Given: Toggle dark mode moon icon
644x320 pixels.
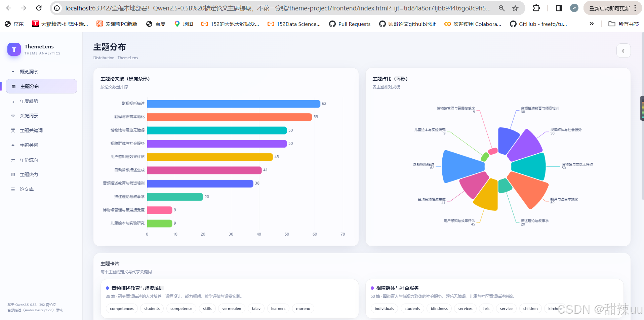Looking at the screenshot, I should [623, 51].
